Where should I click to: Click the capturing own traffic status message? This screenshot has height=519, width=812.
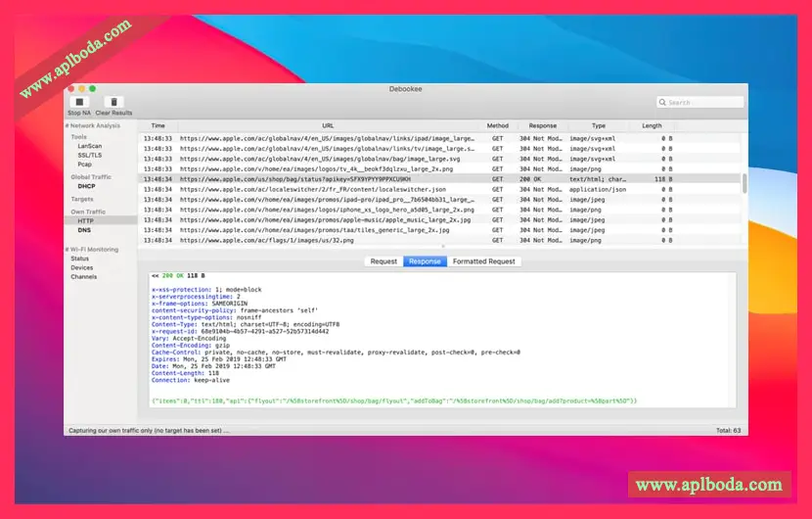point(149,430)
